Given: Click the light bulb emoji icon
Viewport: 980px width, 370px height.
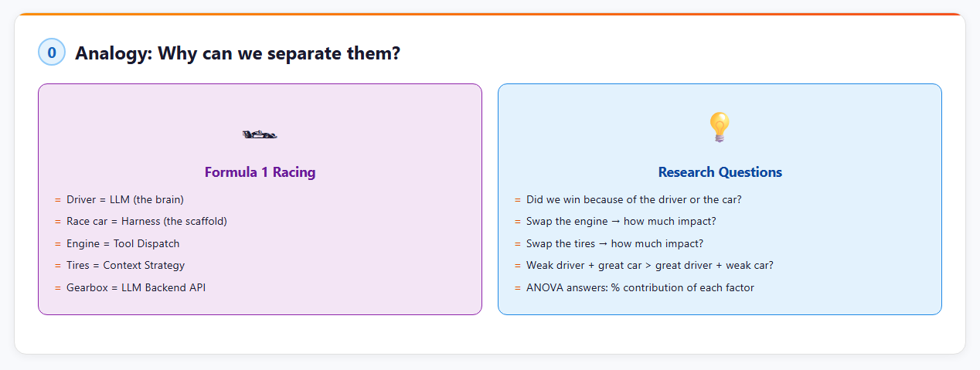Looking at the screenshot, I should [x=720, y=127].
